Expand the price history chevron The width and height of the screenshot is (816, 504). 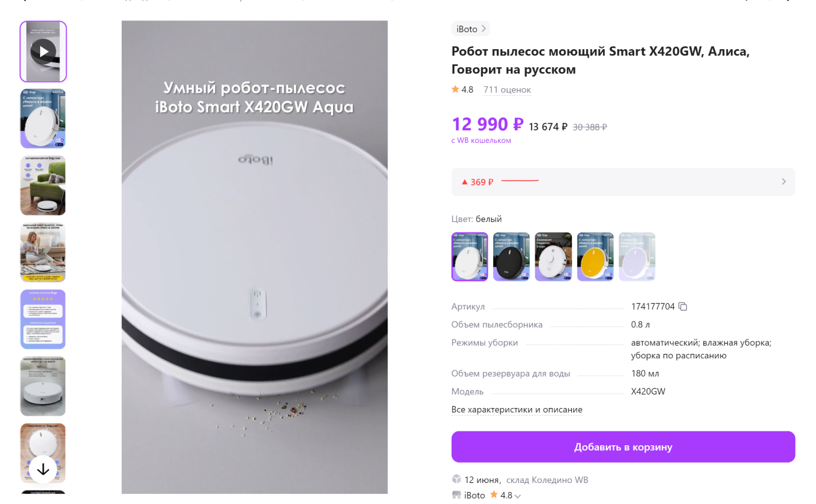click(784, 182)
